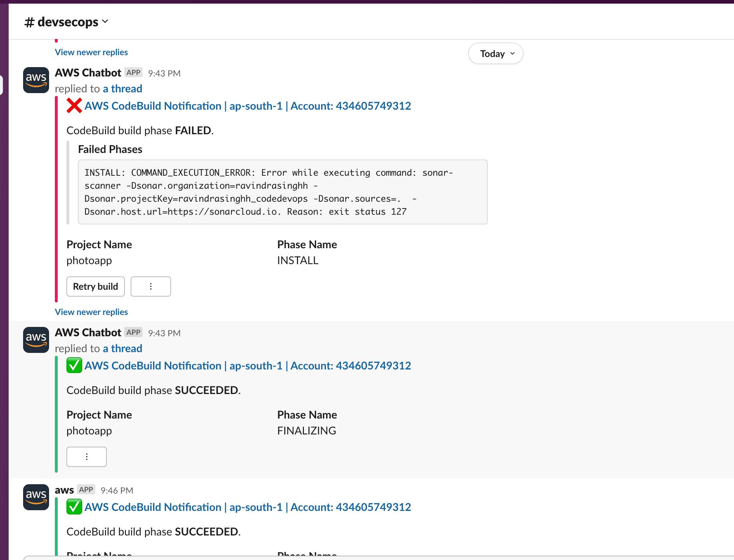
Task: Click green checkmark icon in FINALIZING notification
Action: (74, 366)
